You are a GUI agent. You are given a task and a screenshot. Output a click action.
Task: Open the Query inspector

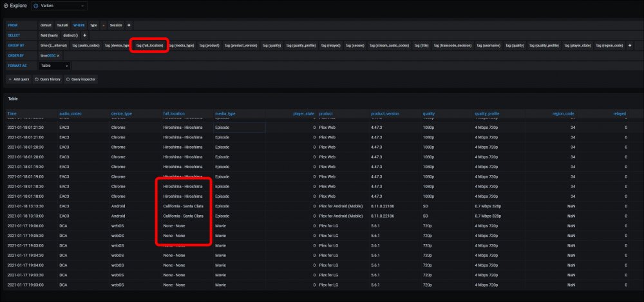pyautogui.click(x=81, y=79)
